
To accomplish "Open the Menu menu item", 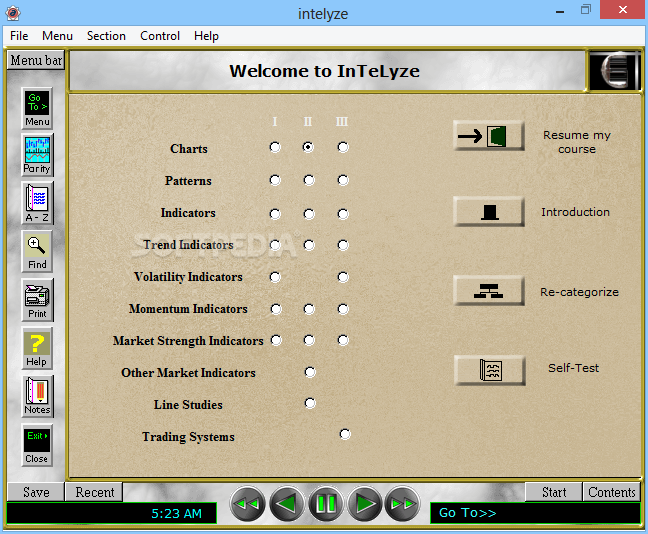I will click(57, 36).
